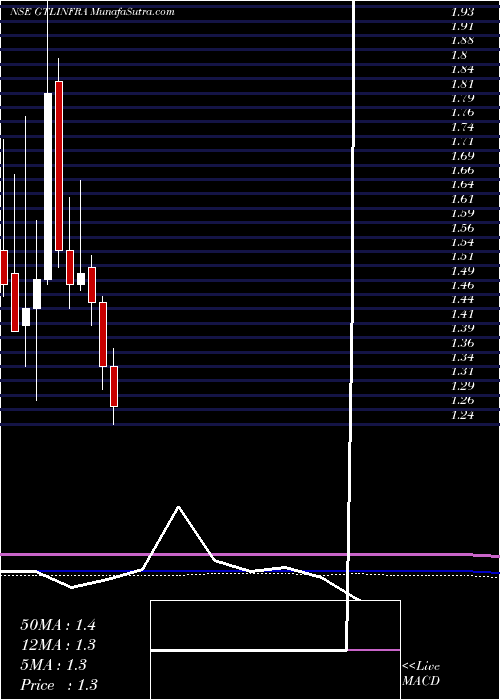Screen dimensions: 500x700
Task: Select the 12MA : 1.3 reading
Action: click(x=58, y=645)
